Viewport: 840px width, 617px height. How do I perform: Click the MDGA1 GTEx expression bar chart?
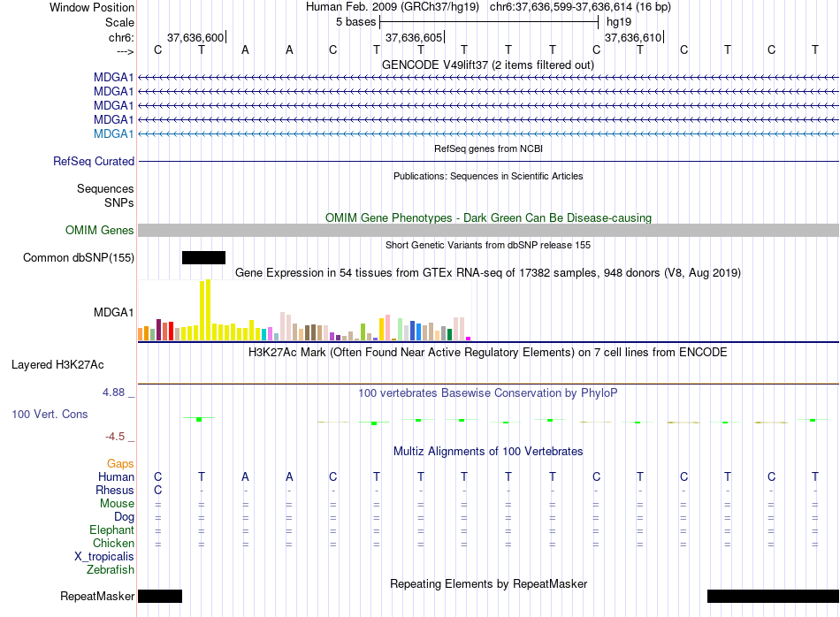(x=305, y=310)
